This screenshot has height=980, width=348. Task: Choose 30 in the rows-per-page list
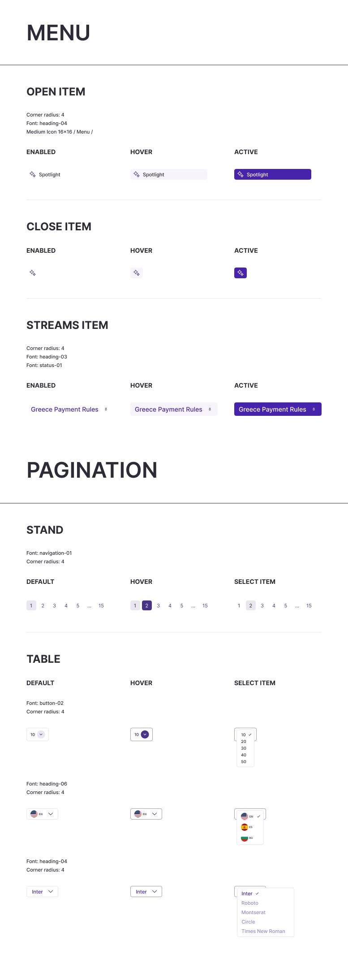tap(244, 748)
